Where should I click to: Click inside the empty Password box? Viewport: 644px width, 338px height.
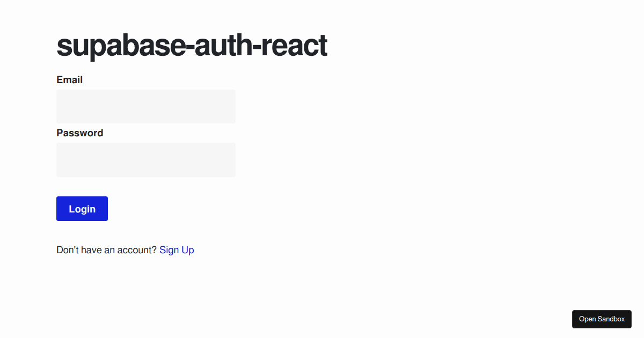click(145, 159)
